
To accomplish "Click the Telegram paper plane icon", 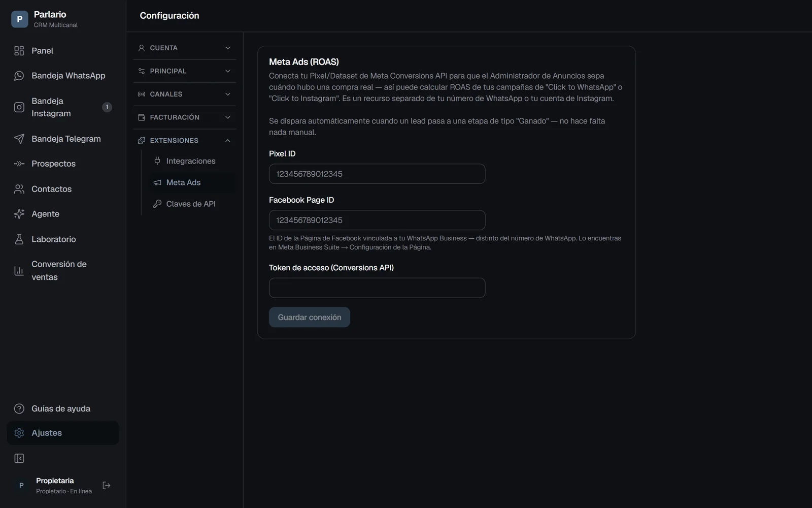I will [19, 139].
